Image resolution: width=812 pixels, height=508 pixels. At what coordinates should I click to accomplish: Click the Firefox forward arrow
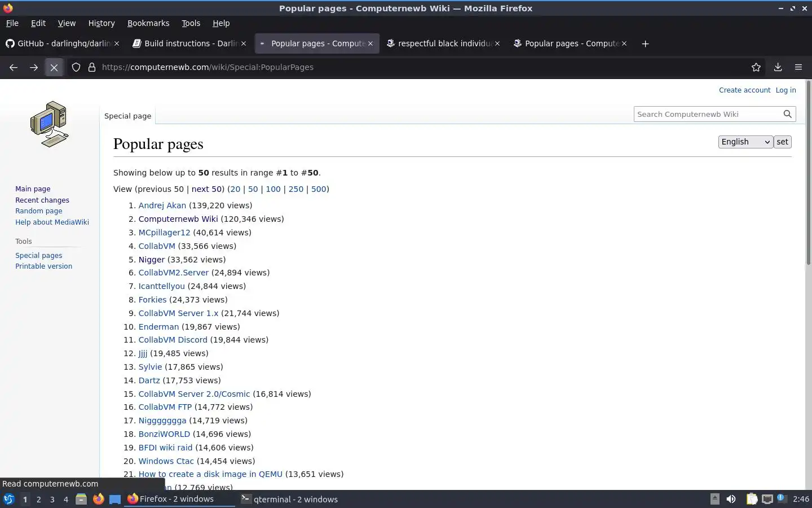click(x=34, y=67)
